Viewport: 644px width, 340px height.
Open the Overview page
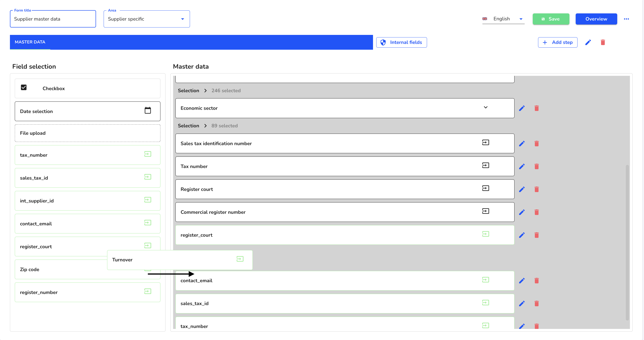point(596,19)
